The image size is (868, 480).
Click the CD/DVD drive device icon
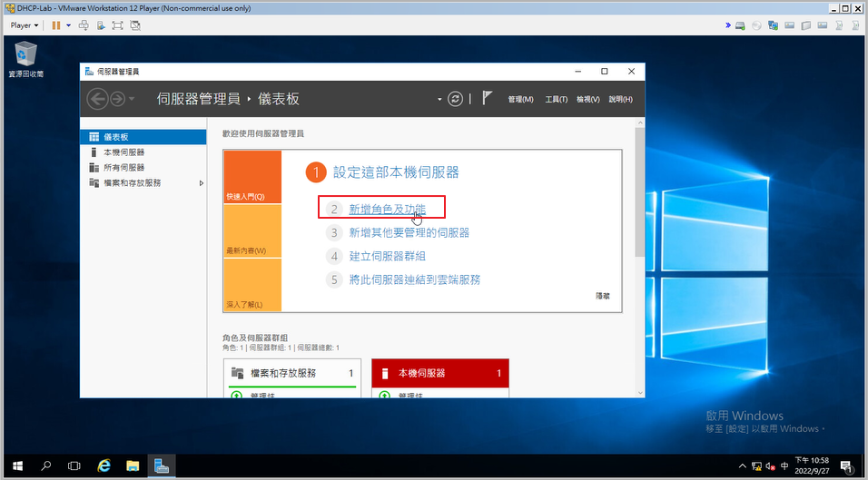point(756,25)
